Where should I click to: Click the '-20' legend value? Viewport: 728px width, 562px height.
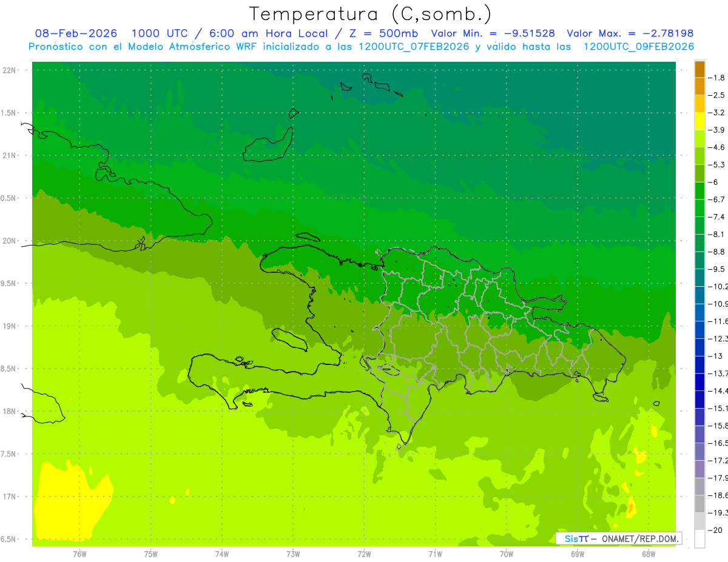pyautogui.click(x=716, y=530)
